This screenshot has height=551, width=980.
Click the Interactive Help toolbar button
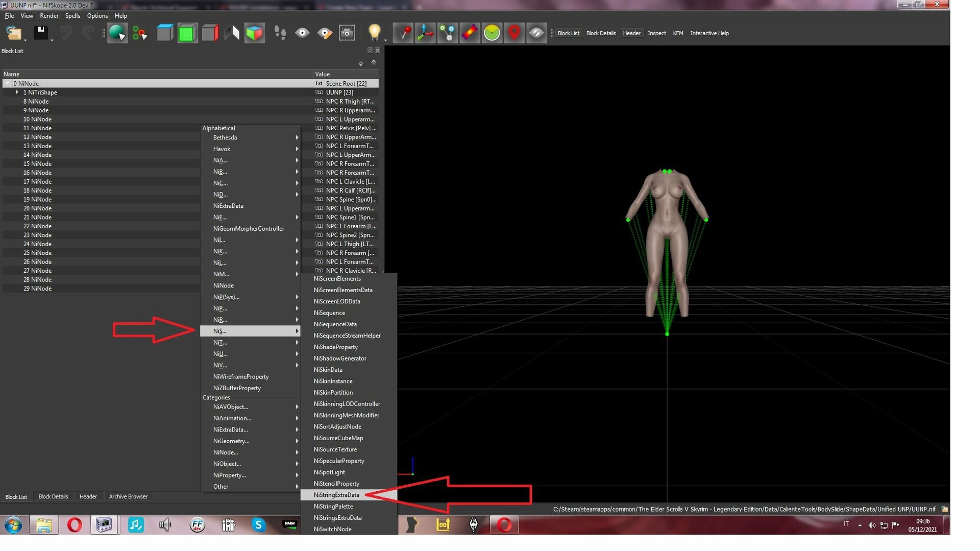[x=709, y=33]
